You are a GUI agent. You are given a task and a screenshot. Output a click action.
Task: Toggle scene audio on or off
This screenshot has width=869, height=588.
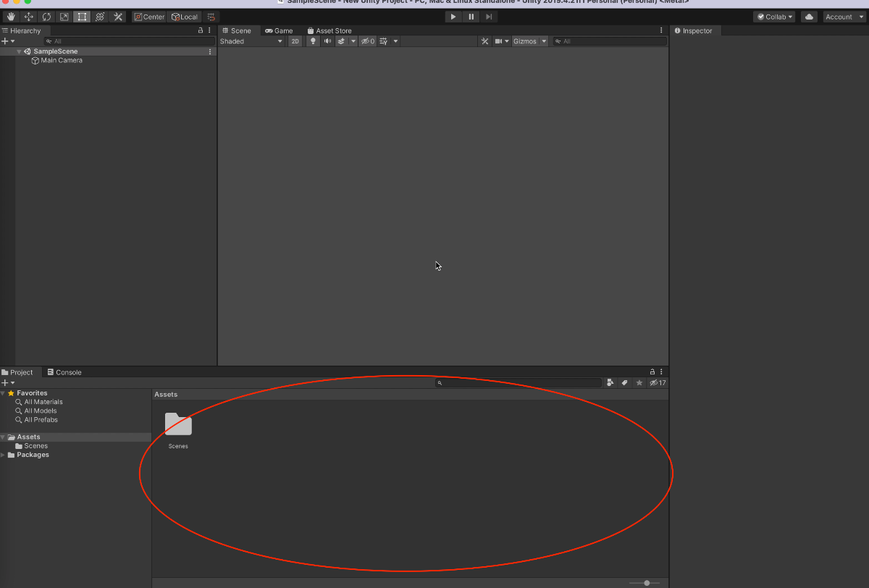click(x=327, y=41)
